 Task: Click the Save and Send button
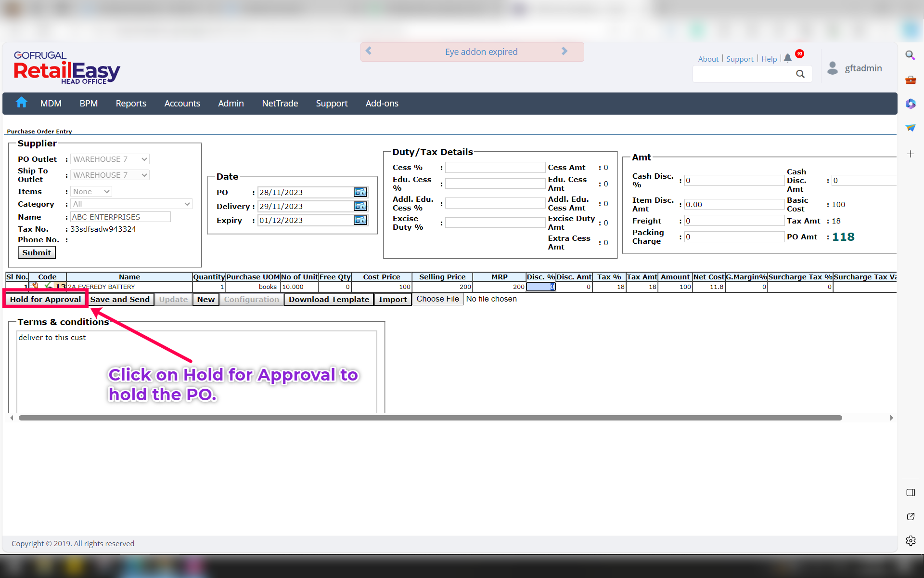[120, 299]
